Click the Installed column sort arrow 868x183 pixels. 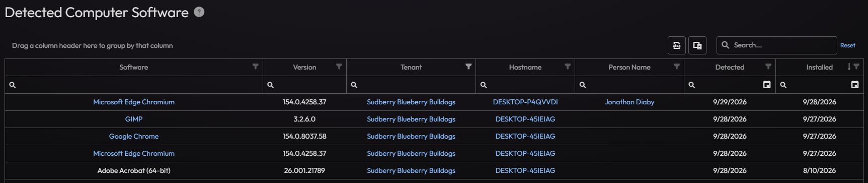click(849, 67)
